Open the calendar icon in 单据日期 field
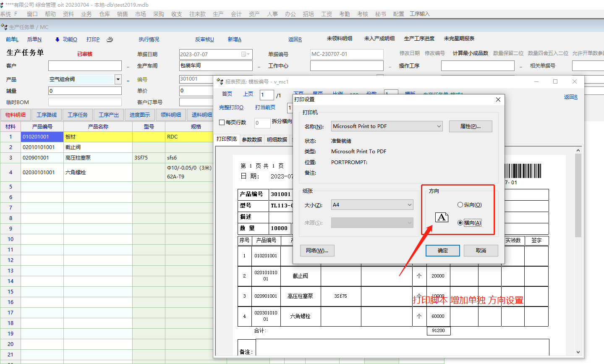Image resolution: width=604 pixels, height=364 pixels. [x=244, y=55]
